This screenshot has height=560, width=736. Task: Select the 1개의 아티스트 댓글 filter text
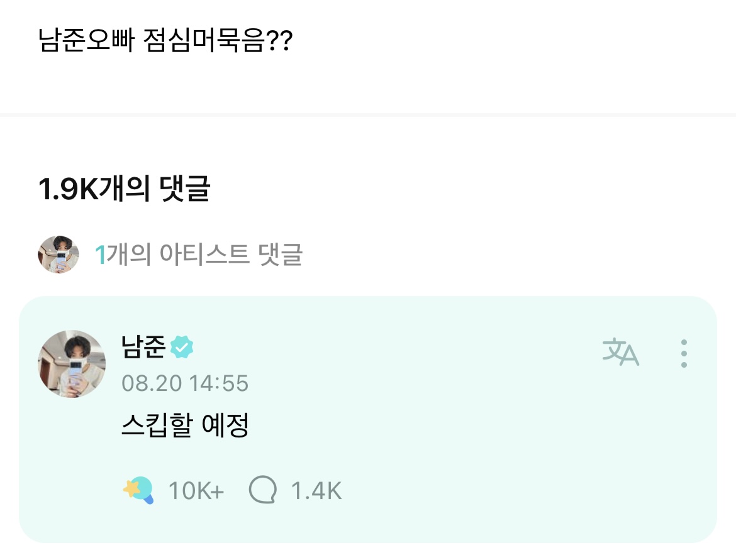(x=199, y=255)
